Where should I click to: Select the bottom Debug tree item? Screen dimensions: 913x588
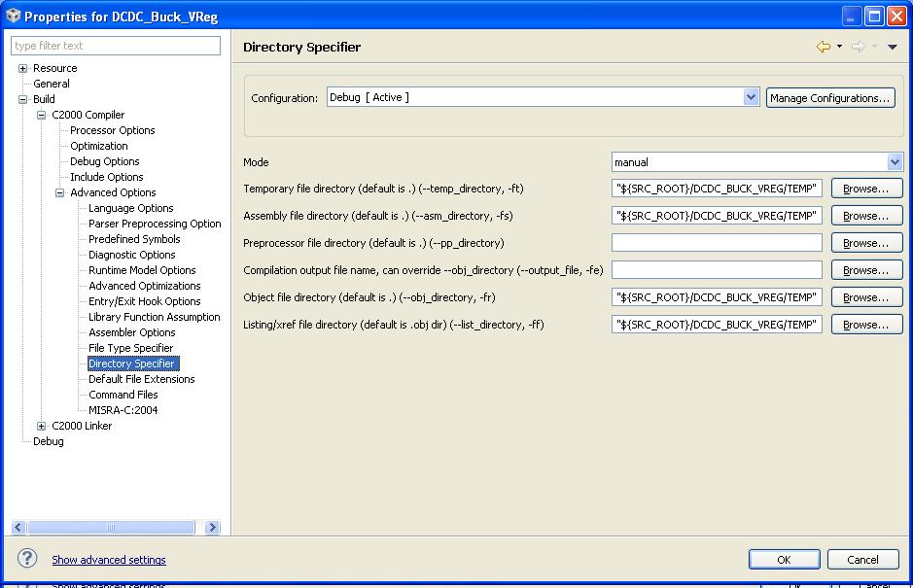click(49, 441)
